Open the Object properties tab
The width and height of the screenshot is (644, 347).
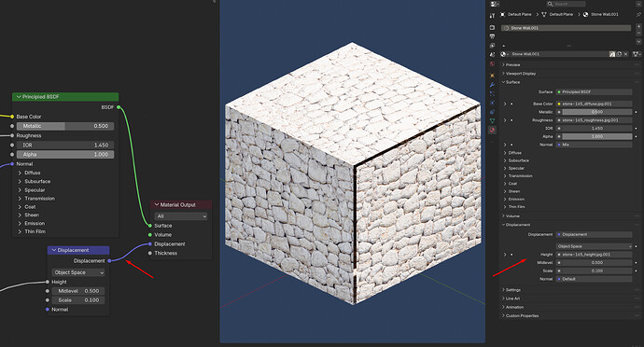tap(492, 76)
